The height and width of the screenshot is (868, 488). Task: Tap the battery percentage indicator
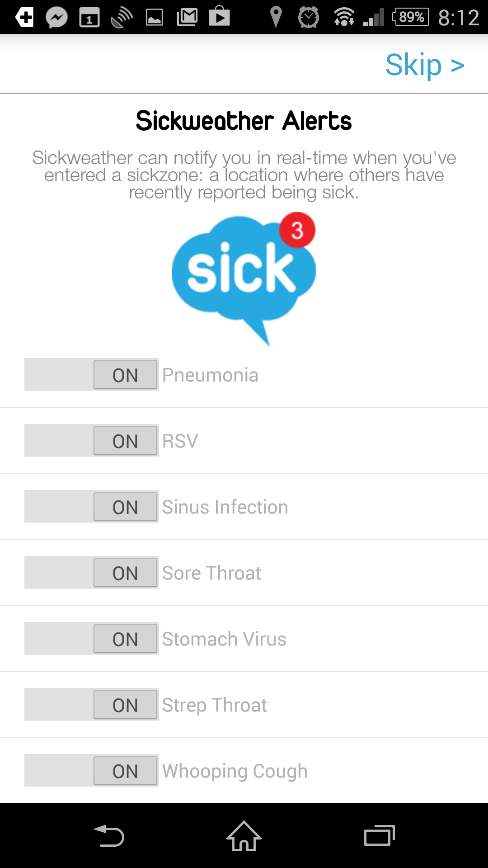[x=410, y=17]
